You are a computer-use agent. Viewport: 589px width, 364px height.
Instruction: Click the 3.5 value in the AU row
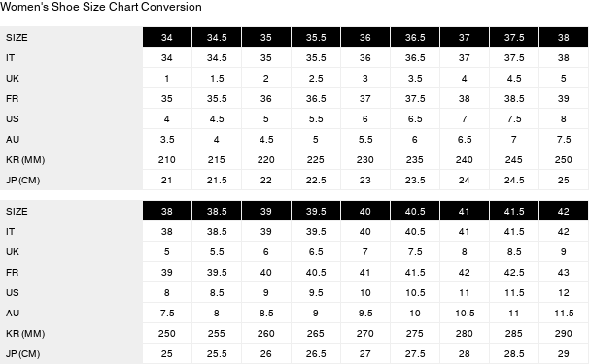coord(167,139)
